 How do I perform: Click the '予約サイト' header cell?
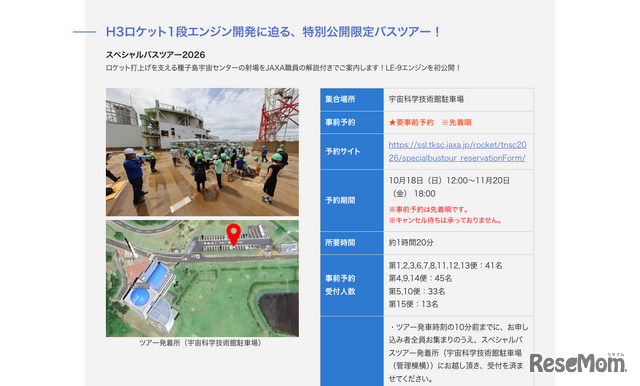(x=352, y=151)
